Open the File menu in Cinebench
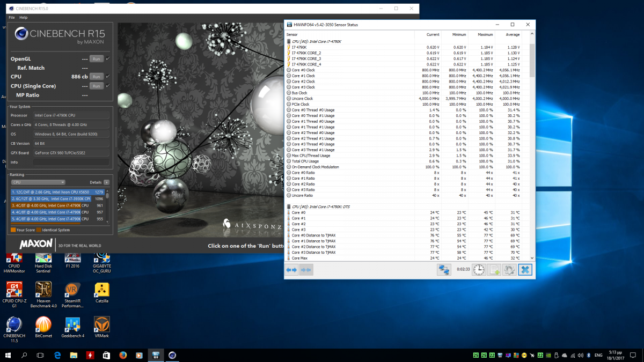644x362 pixels. tap(12, 18)
